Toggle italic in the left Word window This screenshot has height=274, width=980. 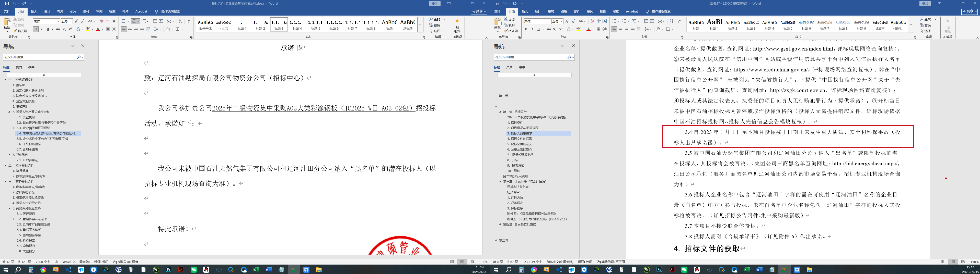(x=42, y=29)
